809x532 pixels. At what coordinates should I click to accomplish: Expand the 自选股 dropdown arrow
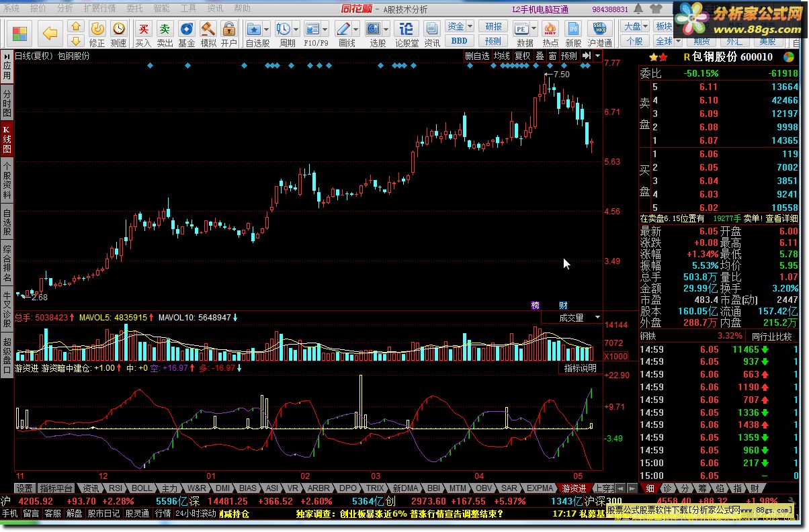pyautogui.click(x=267, y=30)
